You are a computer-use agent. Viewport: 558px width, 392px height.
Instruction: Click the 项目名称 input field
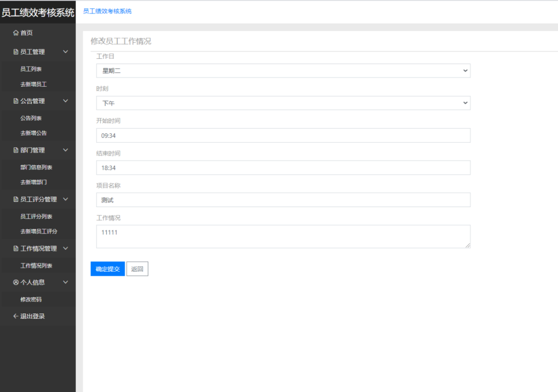pos(283,200)
